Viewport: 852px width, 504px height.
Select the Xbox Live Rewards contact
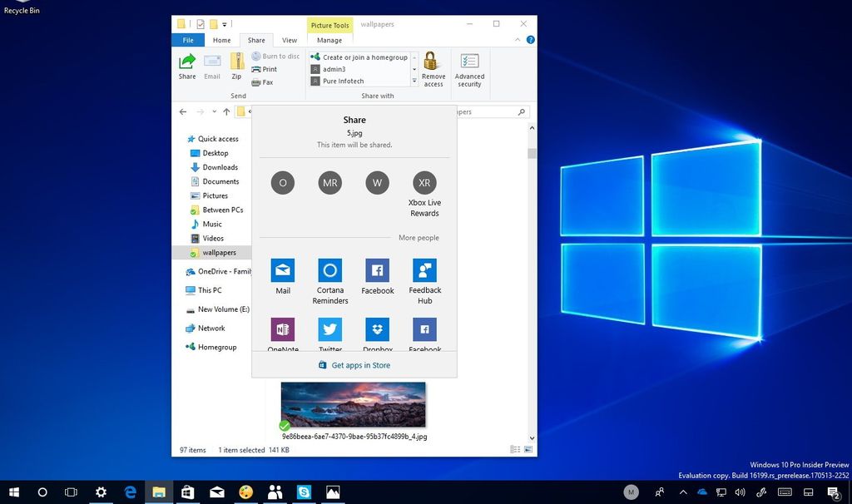[424, 182]
